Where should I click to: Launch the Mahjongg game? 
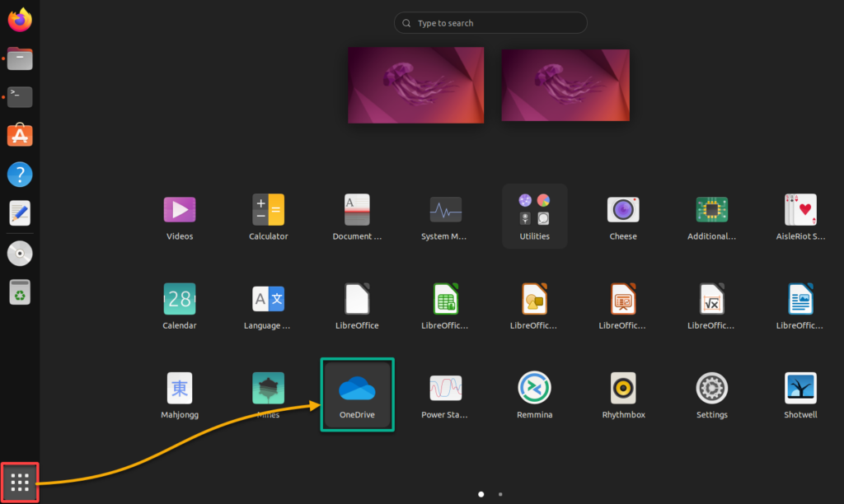click(180, 387)
